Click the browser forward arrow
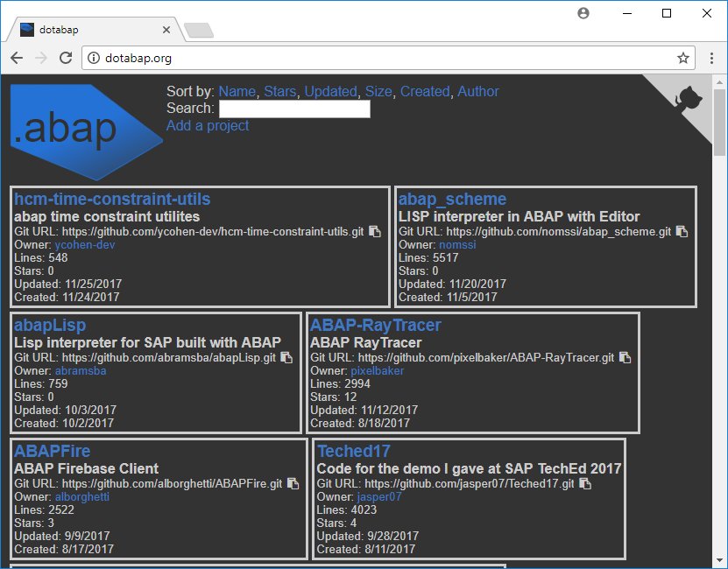The image size is (728, 569). pos(41,58)
